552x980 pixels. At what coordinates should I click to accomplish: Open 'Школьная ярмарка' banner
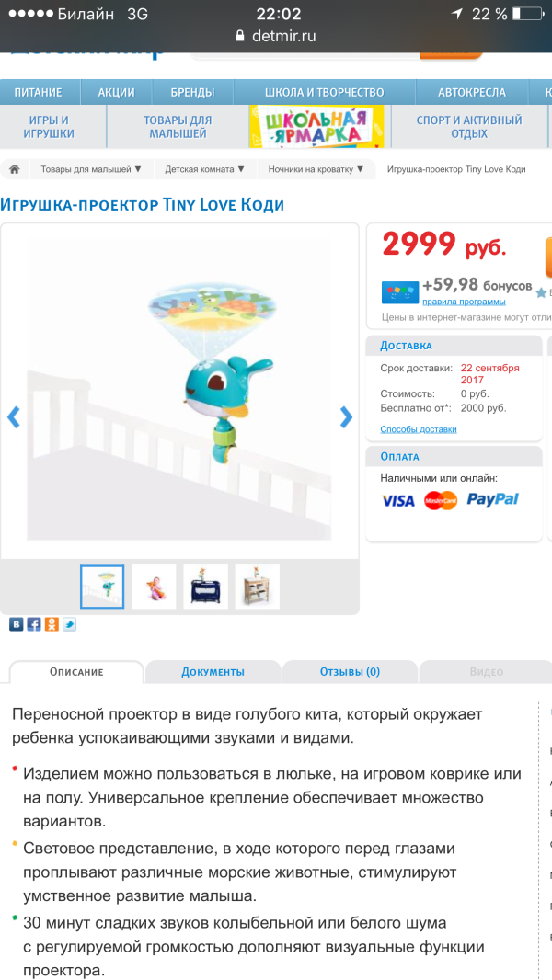coord(316,127)
